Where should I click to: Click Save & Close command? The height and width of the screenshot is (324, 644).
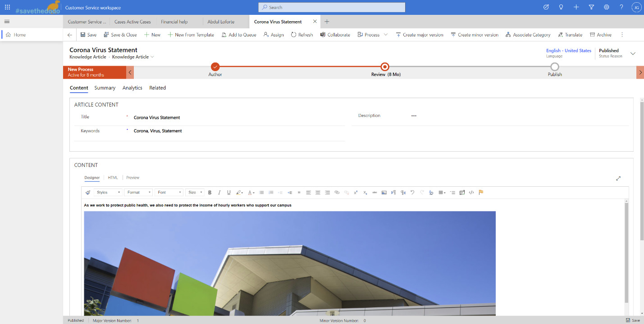(x=120, y=35)
